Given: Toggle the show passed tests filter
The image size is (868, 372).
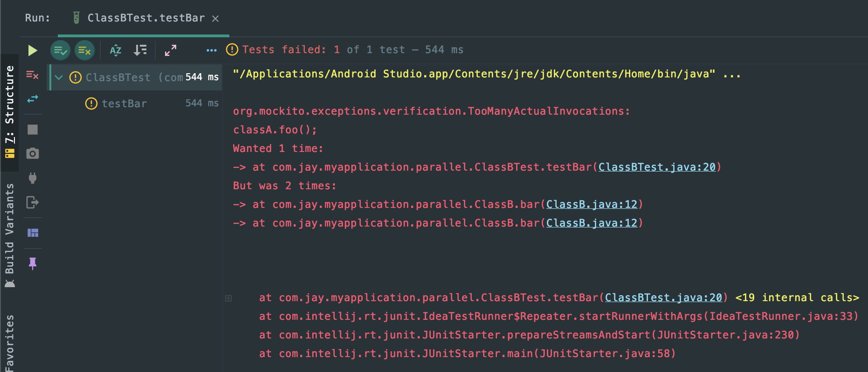Looking at the screenshot, I should pyautogui.click(x=61, y=50).
